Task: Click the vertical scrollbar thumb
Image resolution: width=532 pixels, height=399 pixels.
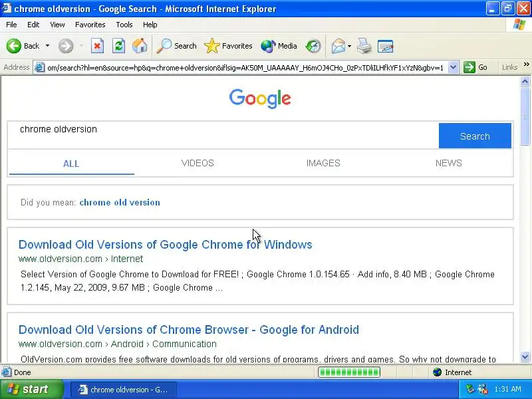Action: click(525, 116)
